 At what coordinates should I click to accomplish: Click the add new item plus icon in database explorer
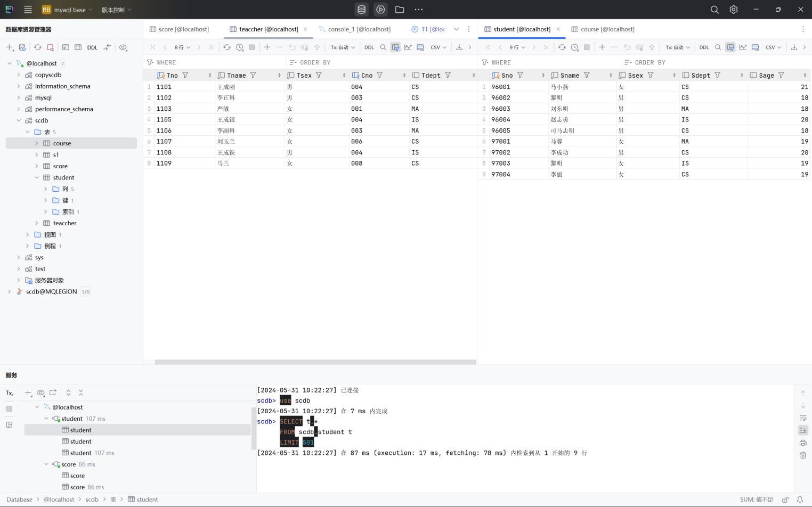(10, 47)
